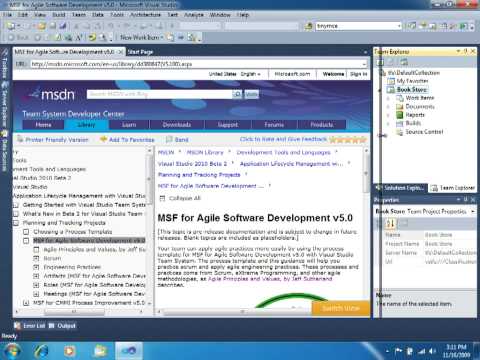Viewport: 480px width, 360px height.
Task: Open the Team menu
Action: (79, 15)
